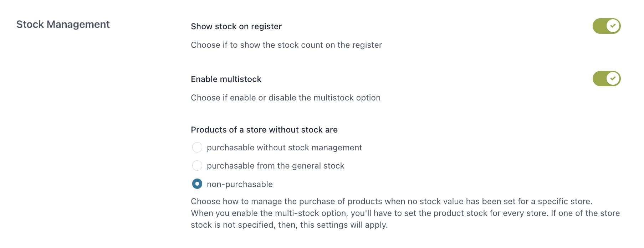Click the 'non-purchasable' option label text
This screenshot has width=644, height=248.
tap(240, 184)
